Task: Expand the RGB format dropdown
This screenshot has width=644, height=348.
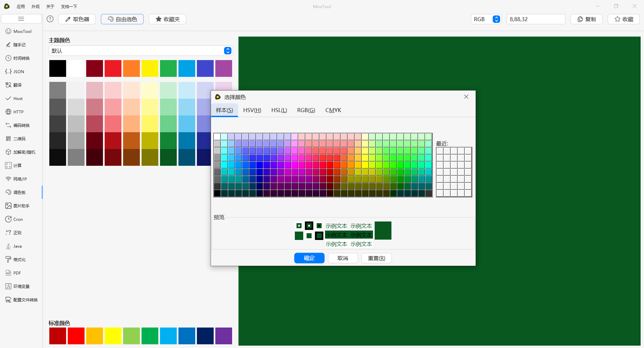Action: coord(496,19)
